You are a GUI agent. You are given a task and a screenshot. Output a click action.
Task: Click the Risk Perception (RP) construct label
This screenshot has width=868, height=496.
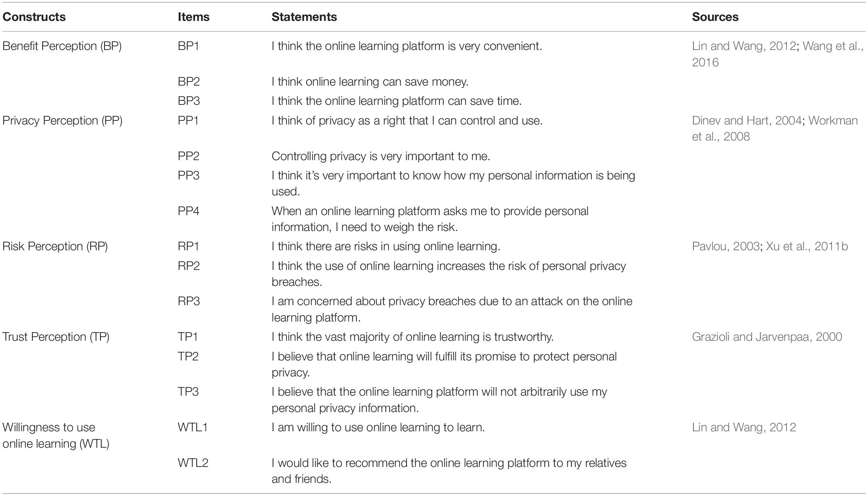55,246
